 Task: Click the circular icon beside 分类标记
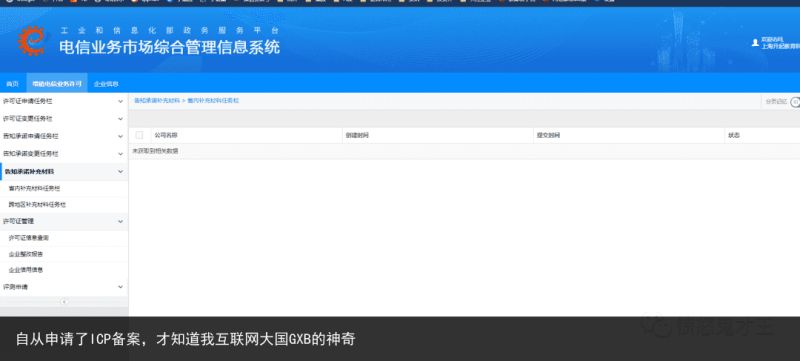795,102
